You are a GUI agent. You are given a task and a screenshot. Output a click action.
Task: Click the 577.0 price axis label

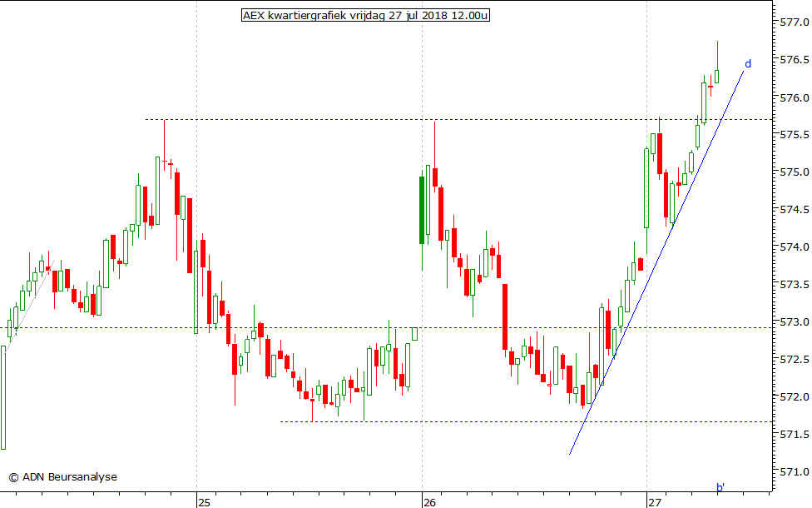(794, 22)
